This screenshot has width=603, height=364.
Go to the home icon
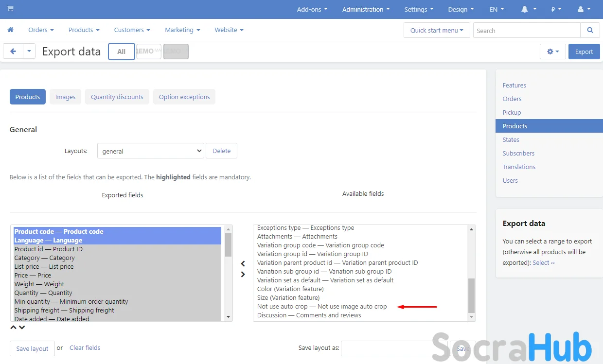10,30
